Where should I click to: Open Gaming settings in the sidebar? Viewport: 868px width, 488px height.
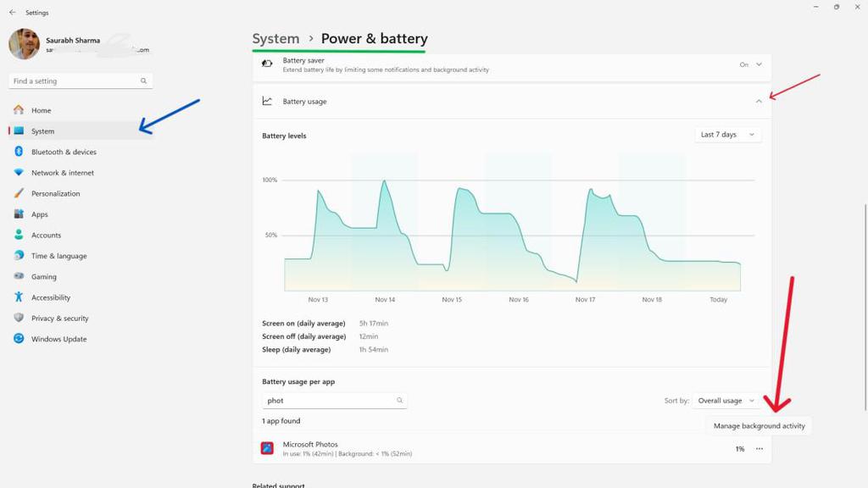tap(44, 277)
